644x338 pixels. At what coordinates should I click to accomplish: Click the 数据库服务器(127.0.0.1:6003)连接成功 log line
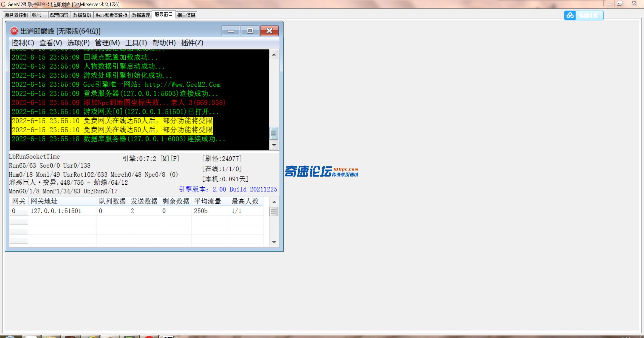click(118, 139)
